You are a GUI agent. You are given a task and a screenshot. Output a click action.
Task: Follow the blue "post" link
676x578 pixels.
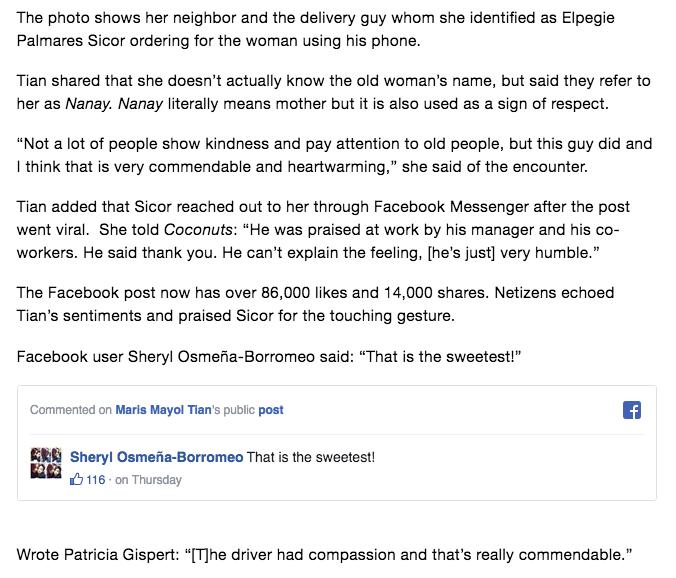[x=271, y=410]
